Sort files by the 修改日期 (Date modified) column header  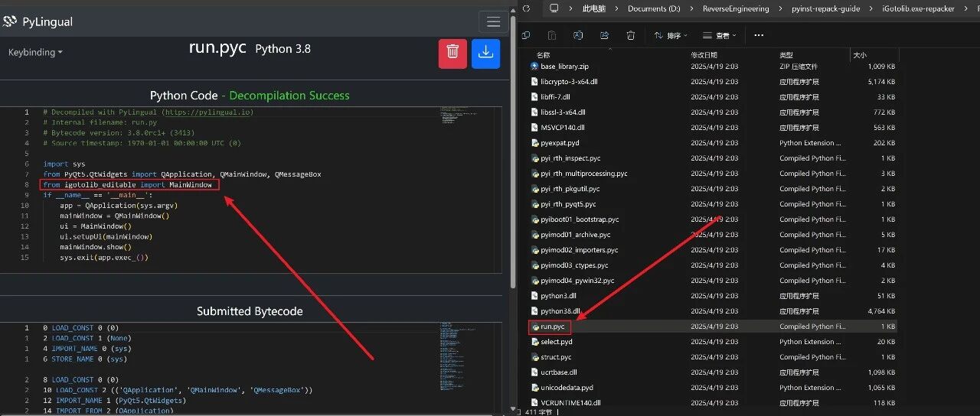[x=704, y=55]
